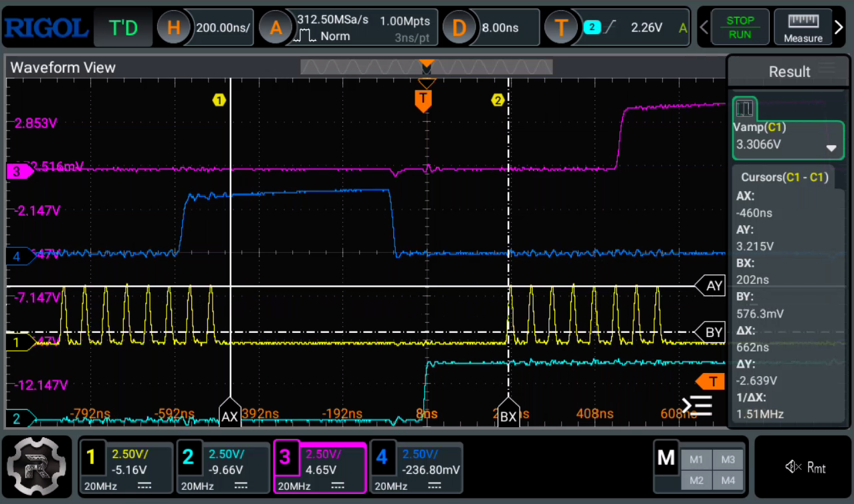Click the left arrow before STOP RUN
The width and height of the screenshot is (854, 504).
tap(704, 27)
